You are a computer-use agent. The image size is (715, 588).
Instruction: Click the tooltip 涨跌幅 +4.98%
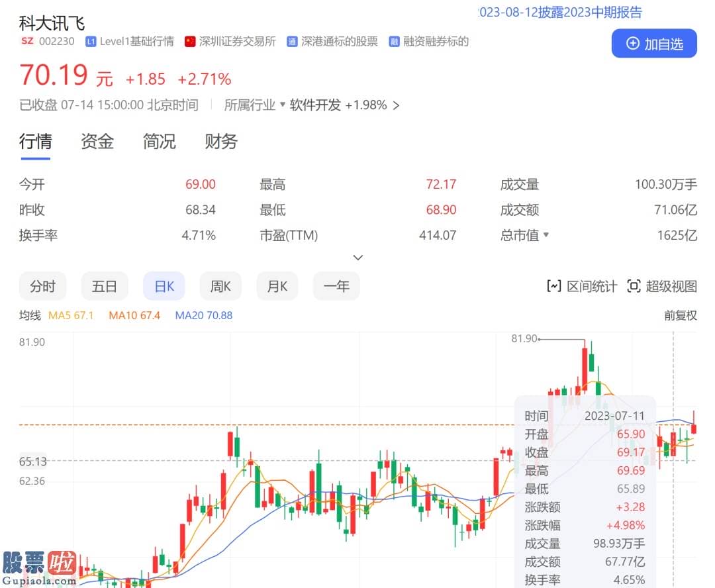click(626, 526)
